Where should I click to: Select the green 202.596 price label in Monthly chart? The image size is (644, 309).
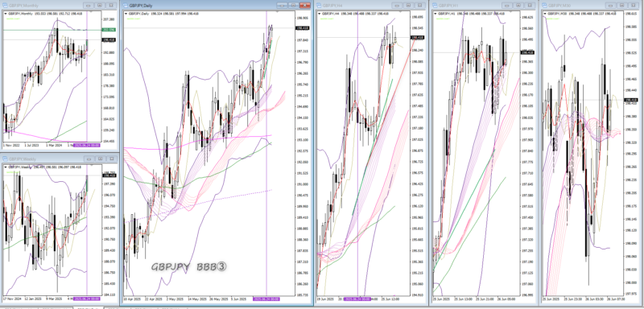(x=109, y=30)
